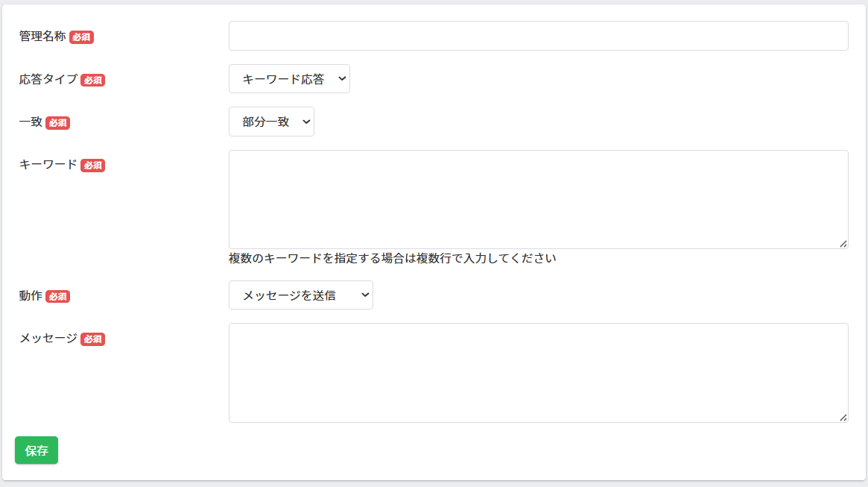Click the 管理名称 field label

tap(42, 36)
